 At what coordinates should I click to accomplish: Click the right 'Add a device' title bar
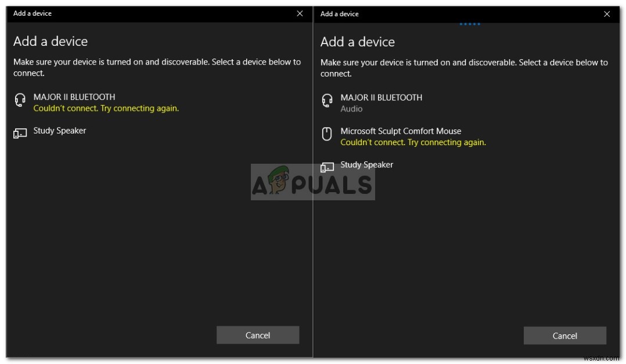pyautogui.click(x=340, y=13)
